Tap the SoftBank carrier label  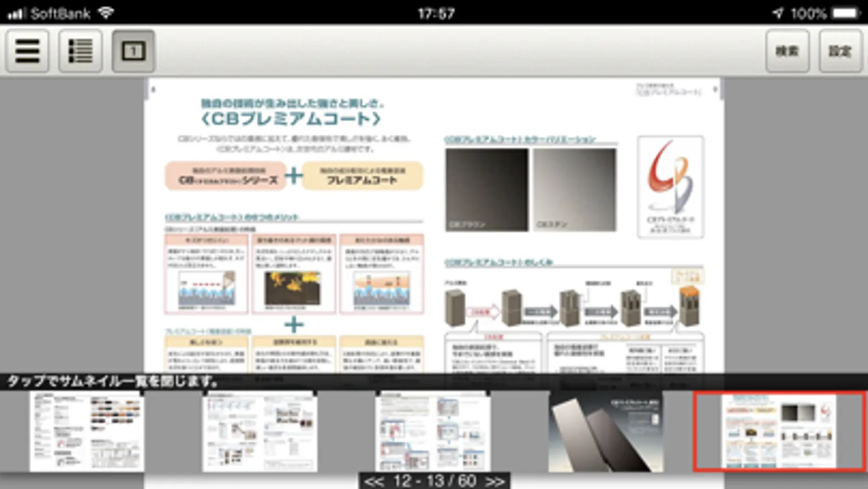click(x=60, y=13)
